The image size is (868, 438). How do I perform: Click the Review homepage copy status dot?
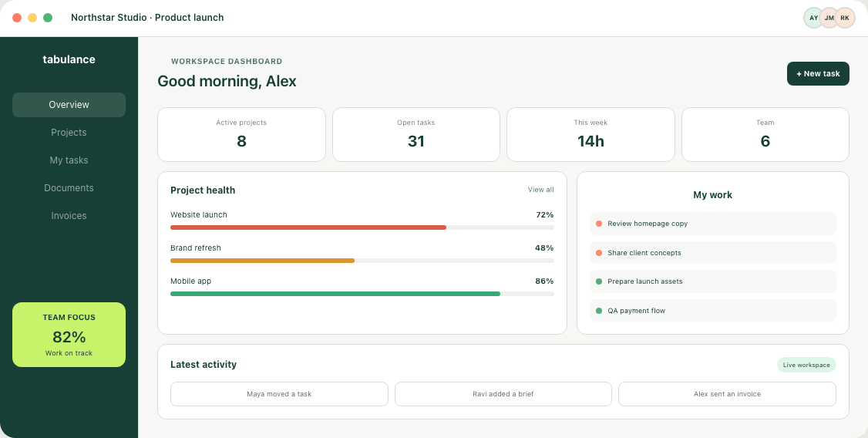tap(598, 224)
